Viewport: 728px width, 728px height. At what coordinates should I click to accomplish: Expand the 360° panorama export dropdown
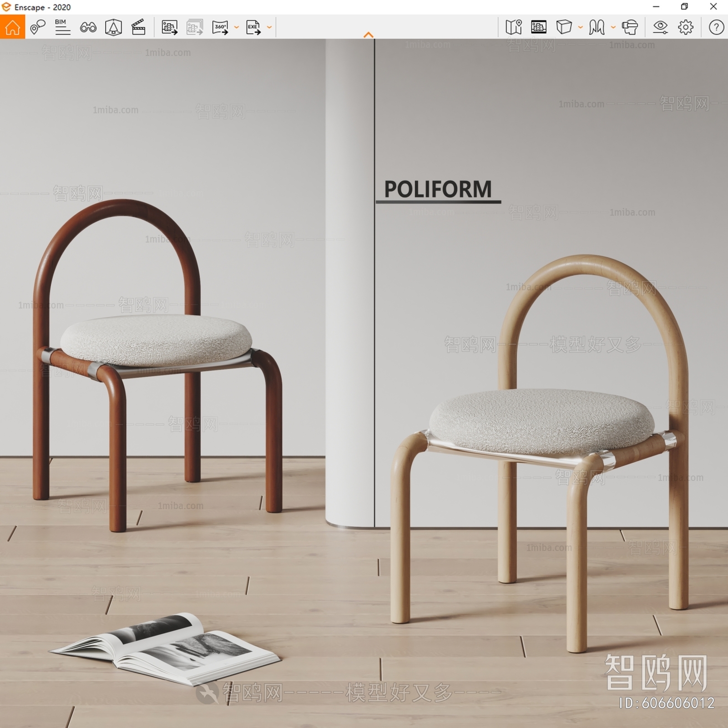tap(236, 28)
